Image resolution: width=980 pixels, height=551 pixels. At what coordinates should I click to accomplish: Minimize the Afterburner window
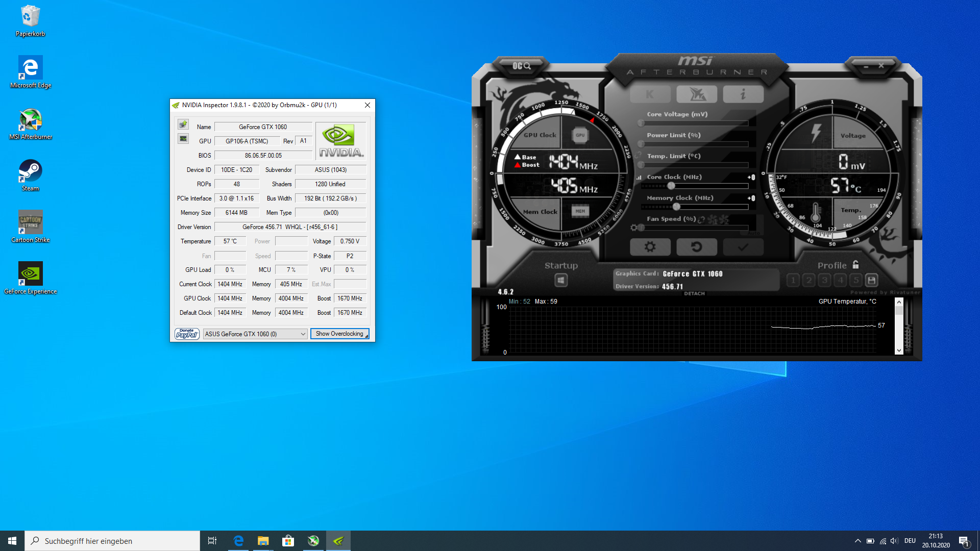pos(866,66)
